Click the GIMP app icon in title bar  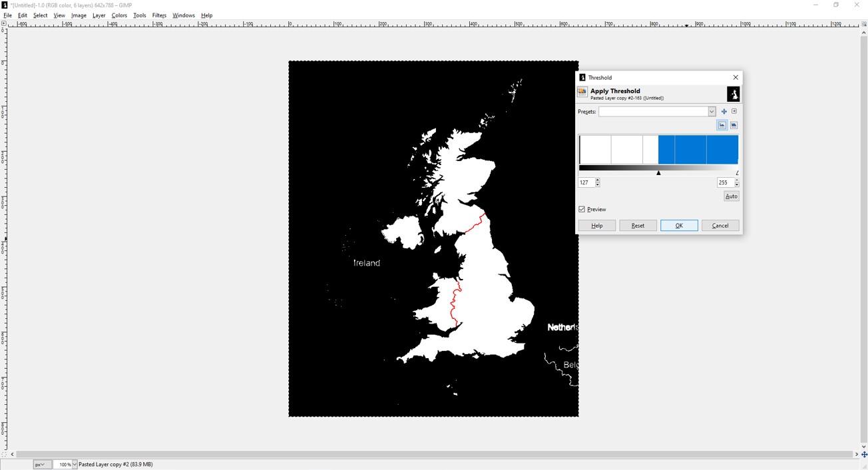5,5
